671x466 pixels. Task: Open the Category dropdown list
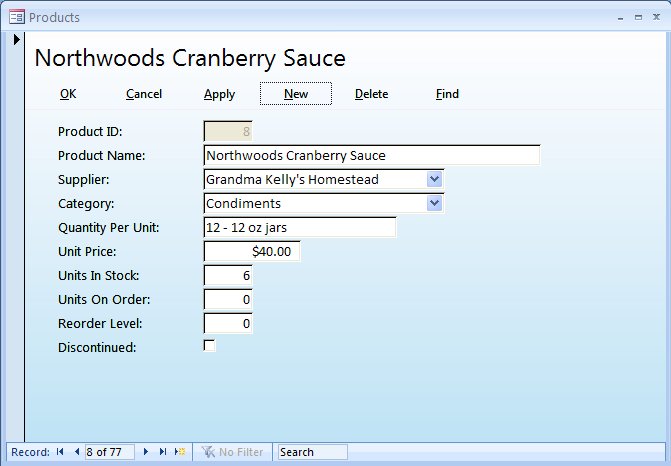point(434,203)
